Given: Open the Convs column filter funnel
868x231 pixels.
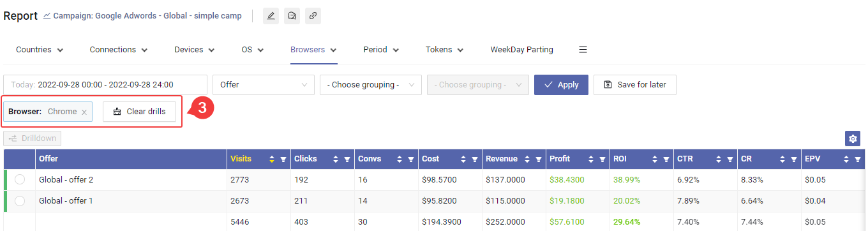Looking at the screenshot, I should (411, 159).
